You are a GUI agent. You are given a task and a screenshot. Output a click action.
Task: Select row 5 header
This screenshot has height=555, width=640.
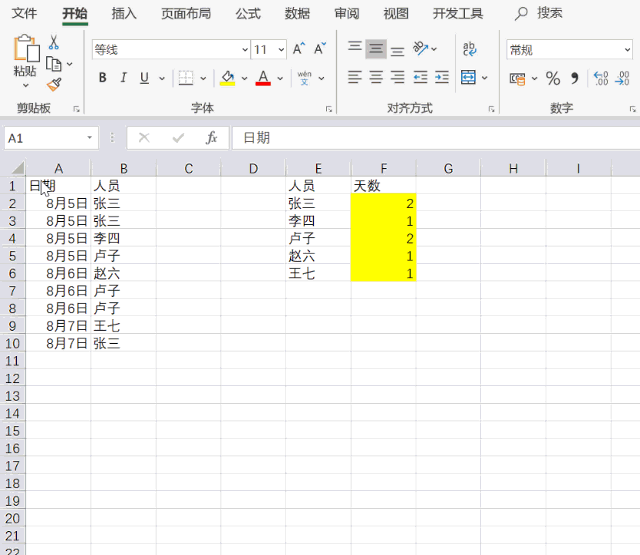[x=12, y=256]
